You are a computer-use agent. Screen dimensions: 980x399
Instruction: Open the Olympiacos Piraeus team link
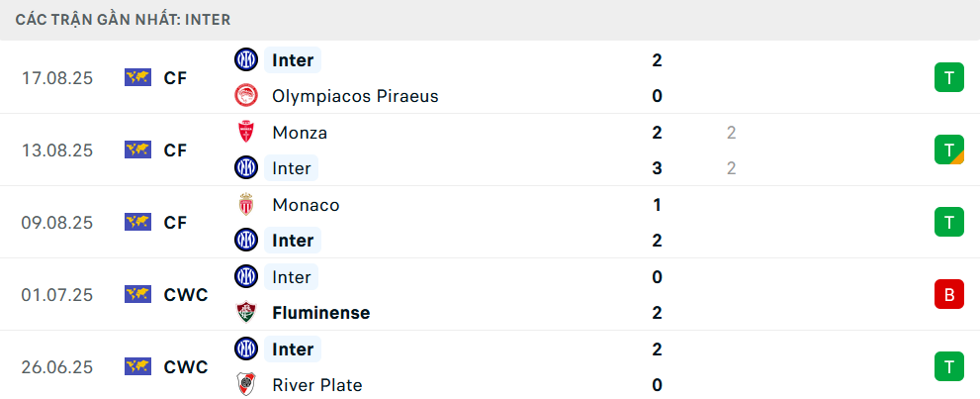tap(355, 96)
